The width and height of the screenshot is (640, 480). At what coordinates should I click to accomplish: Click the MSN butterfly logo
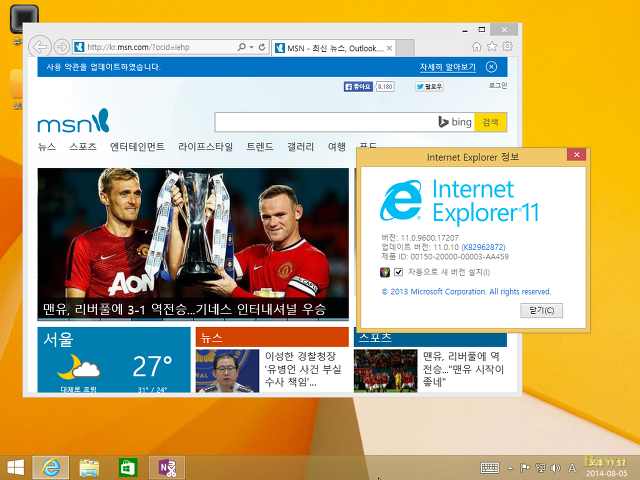[x=73, y=121]
